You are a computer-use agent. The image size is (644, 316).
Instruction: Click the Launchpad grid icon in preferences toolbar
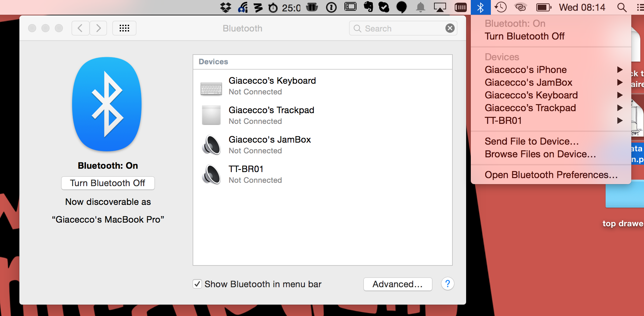click(x=124, y=28)
